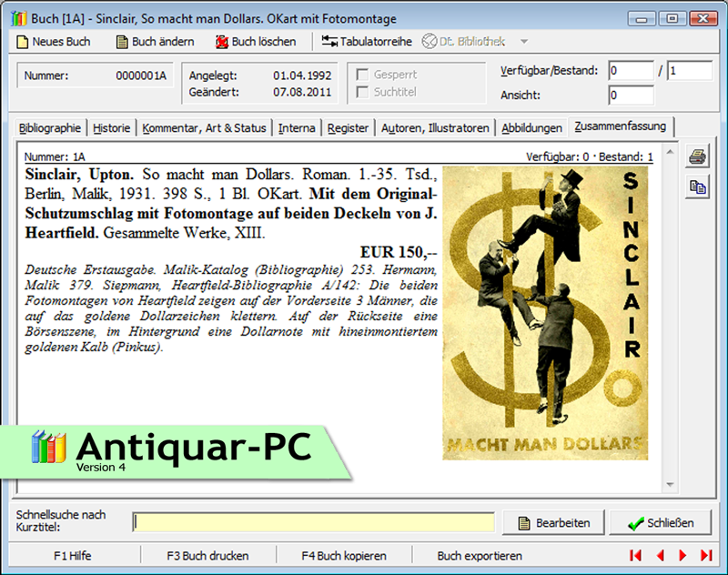Toggle the Gesperrt checkbox

(x=363, y=75)
